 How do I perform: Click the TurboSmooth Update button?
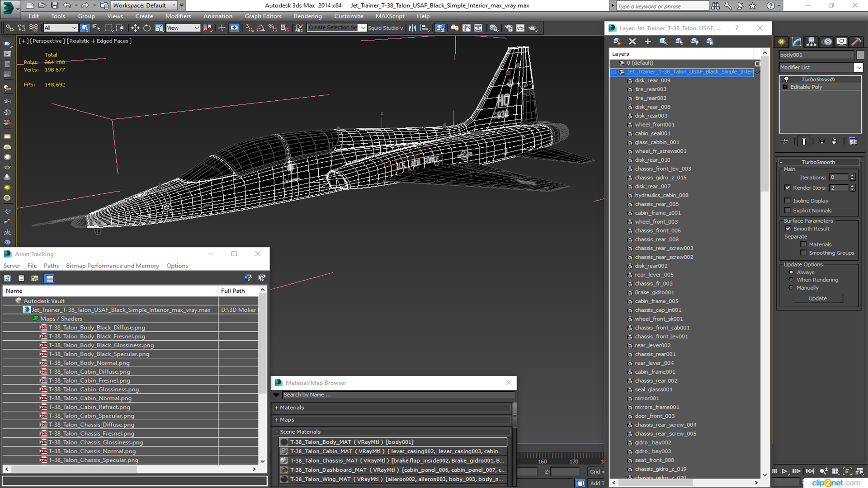coord(817,298)
